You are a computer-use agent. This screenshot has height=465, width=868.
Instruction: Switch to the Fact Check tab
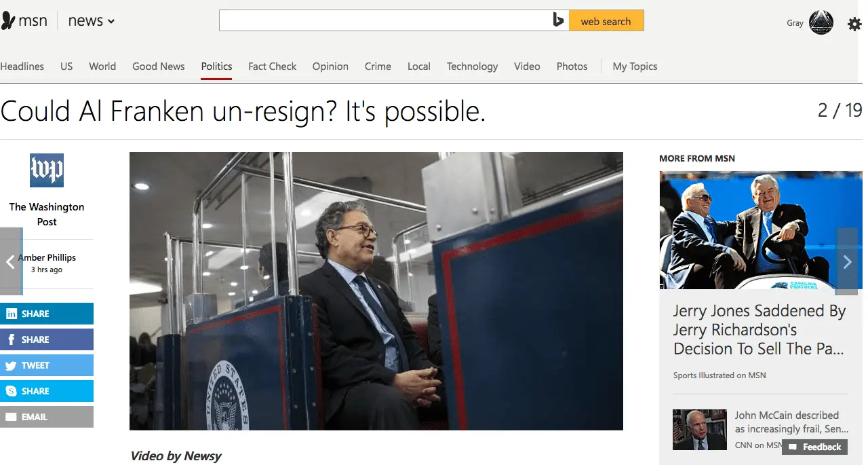pos(272,67)
